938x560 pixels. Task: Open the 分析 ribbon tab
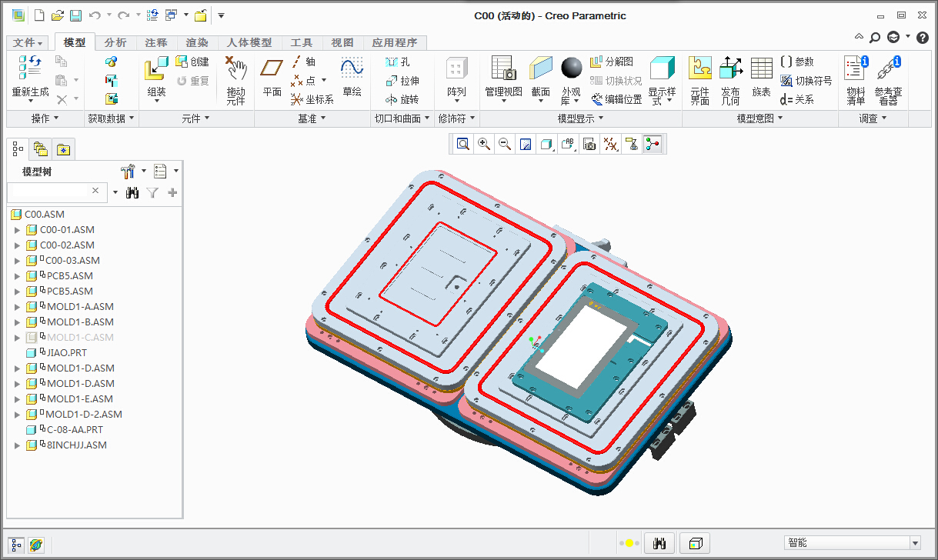115,43
